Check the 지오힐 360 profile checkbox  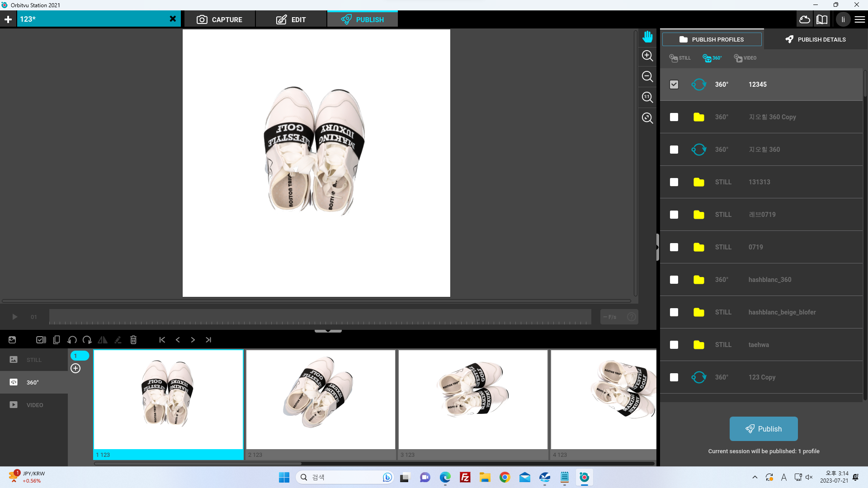[674, 150]
